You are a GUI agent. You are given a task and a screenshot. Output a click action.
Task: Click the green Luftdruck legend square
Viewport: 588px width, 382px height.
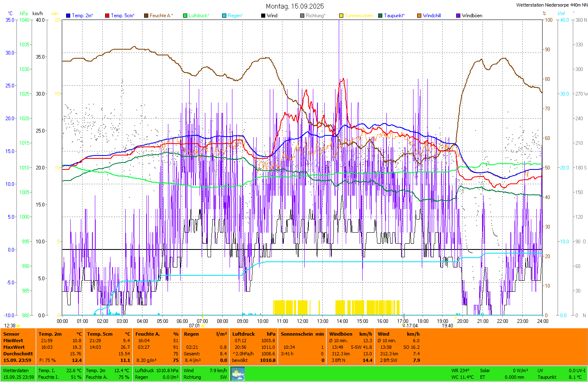[185, 16]
